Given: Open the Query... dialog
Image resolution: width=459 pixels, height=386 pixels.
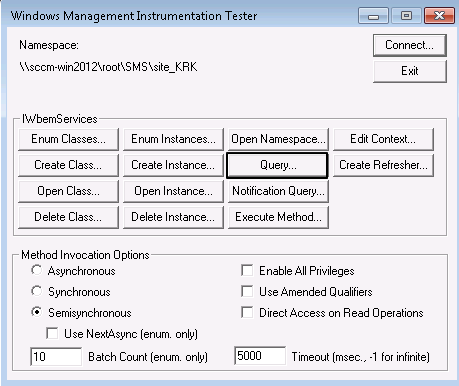Looking at the screenshot, I should point(277,165).
